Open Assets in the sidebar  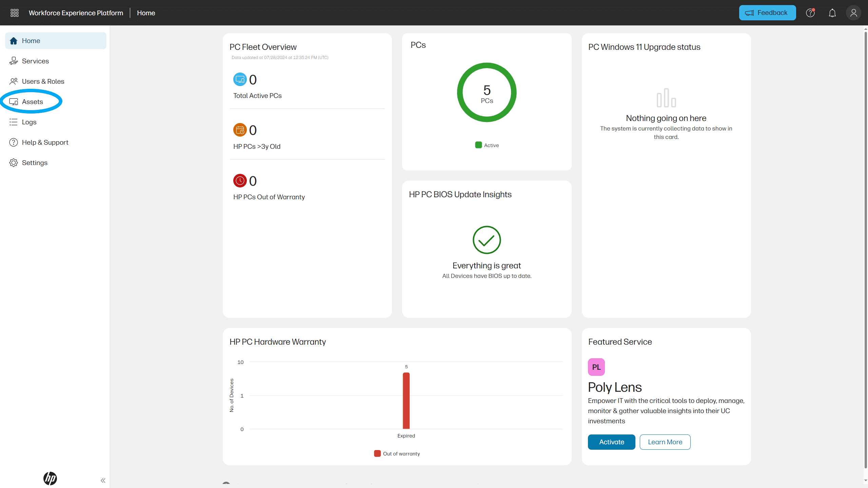(x=32, y=102)
